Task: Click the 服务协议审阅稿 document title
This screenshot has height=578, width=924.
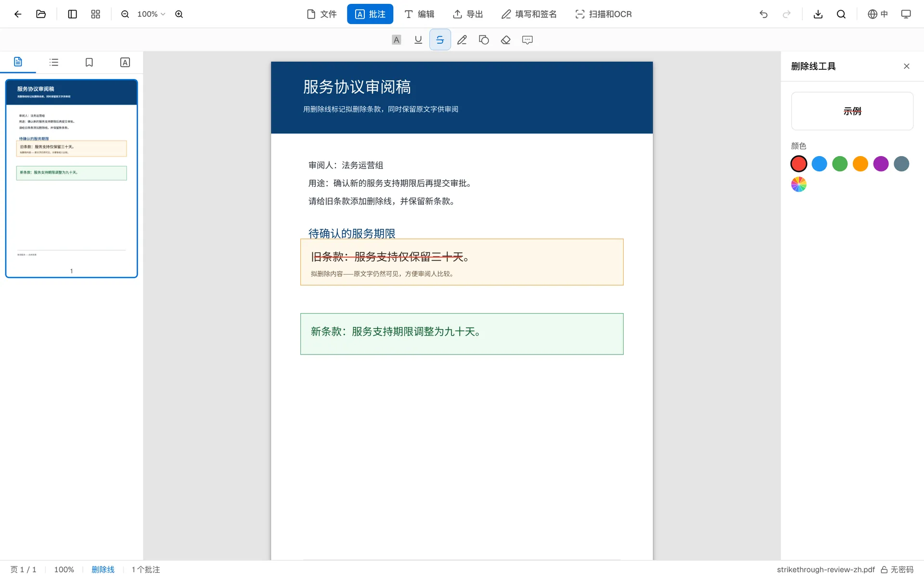Action: (x=357, y=87)
